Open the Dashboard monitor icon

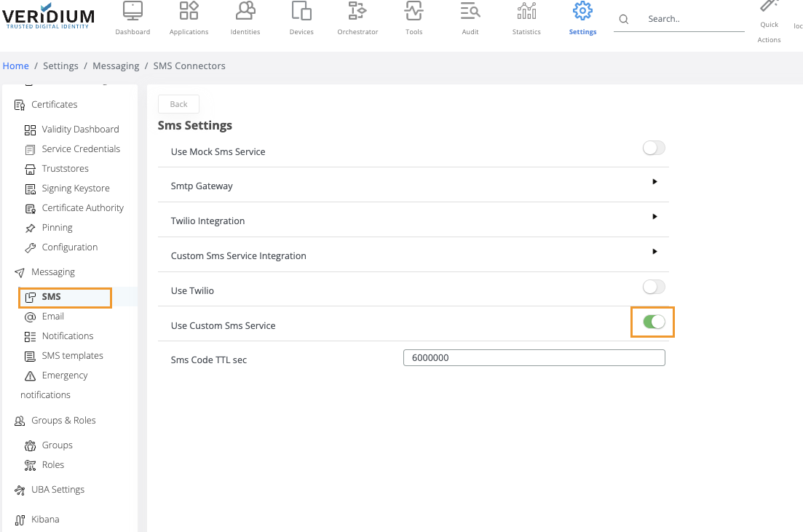point(132,11)
